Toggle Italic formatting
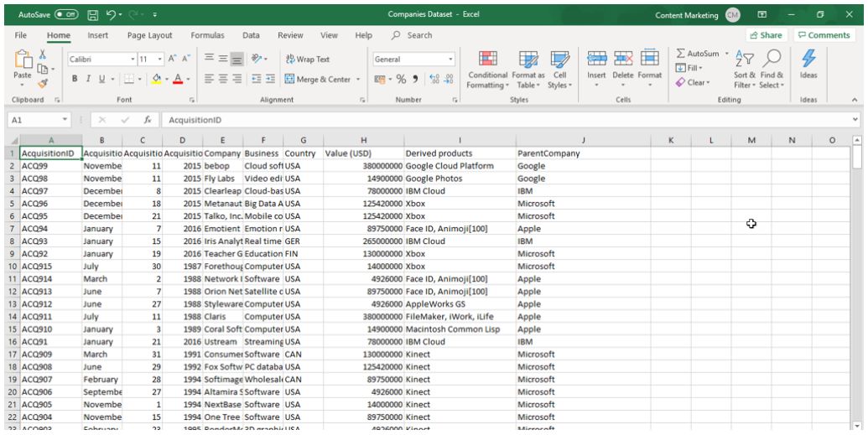This screenshot has width=868, height=435. pos(88,79)
